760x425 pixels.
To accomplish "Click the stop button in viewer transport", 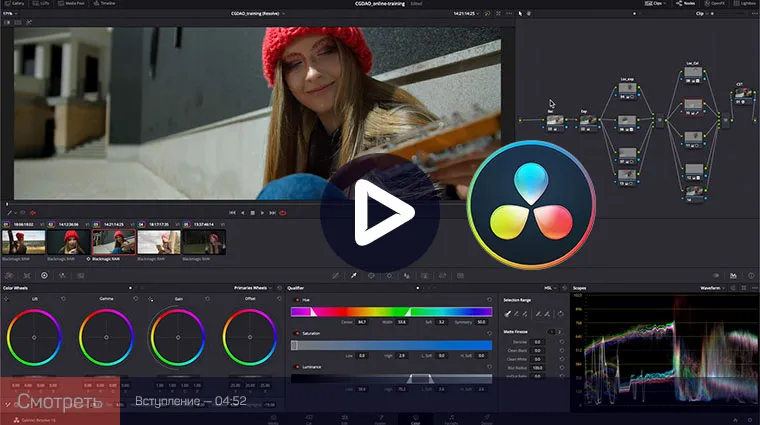I will coord(252,212).
